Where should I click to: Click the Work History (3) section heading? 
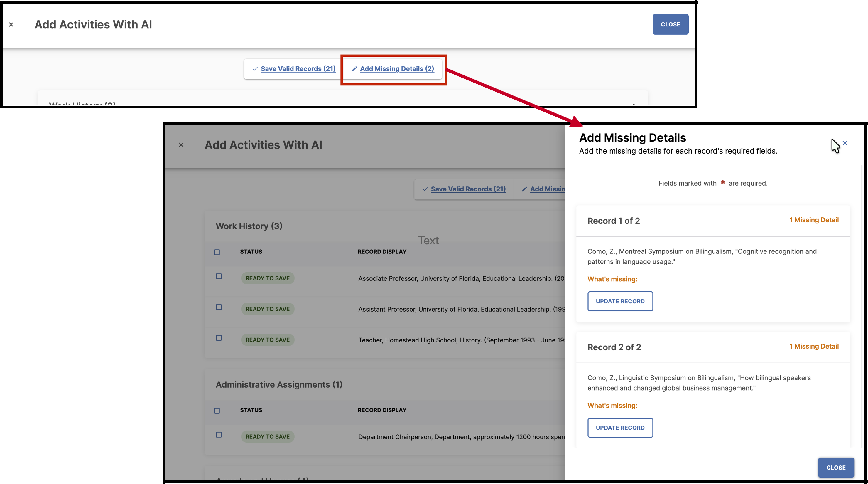pyautogui.click(x=249, y=226)
